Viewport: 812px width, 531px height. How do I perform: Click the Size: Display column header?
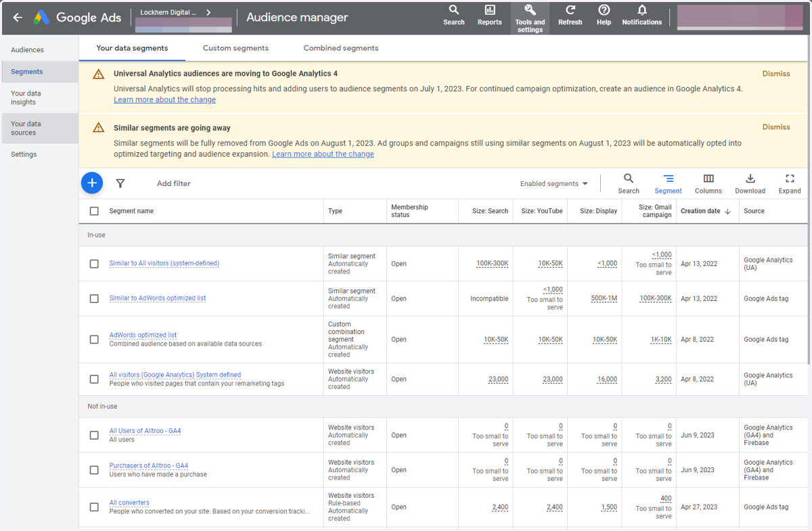click(x=598, y=211)
